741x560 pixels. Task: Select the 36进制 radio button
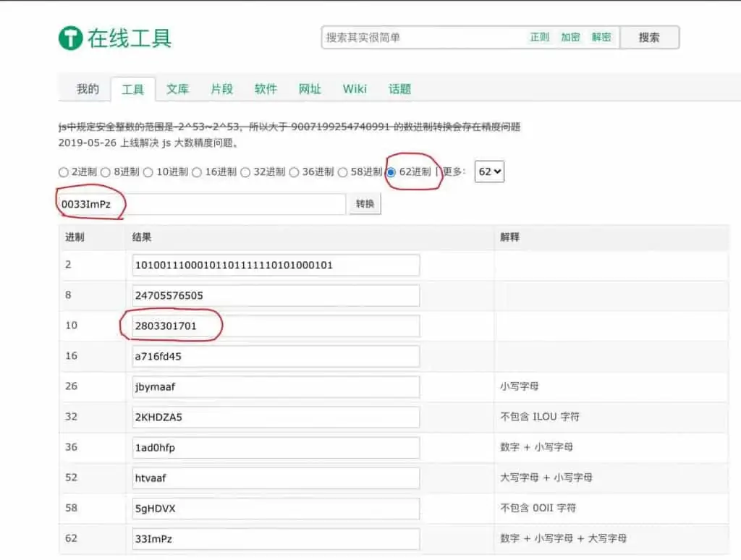295,172
